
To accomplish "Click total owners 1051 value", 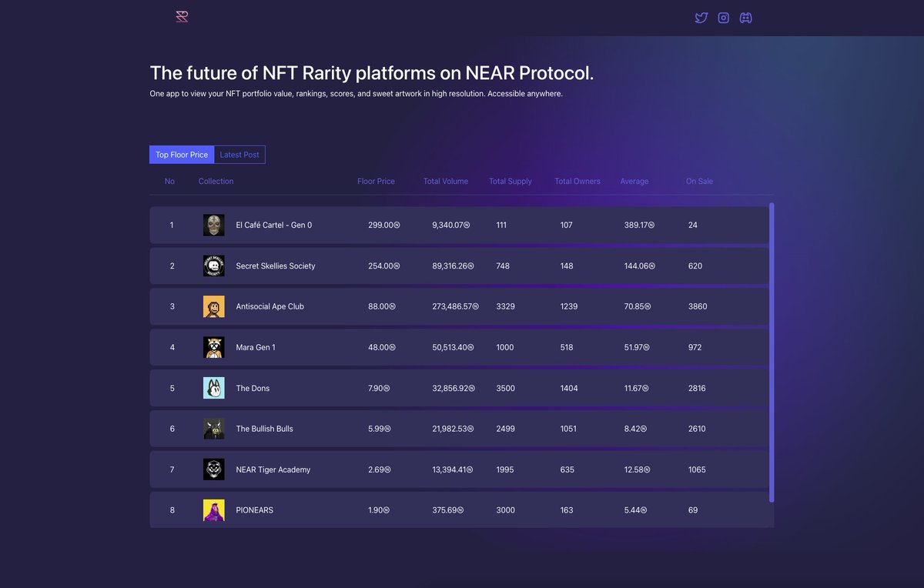I will [x=569, y=429].
